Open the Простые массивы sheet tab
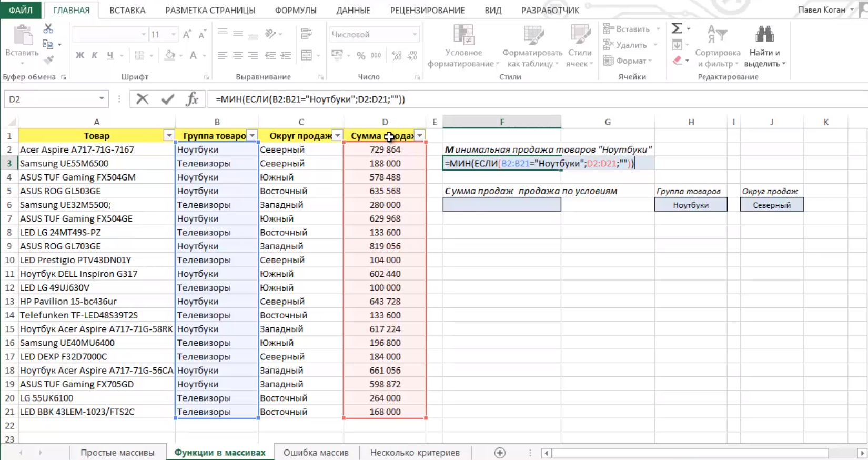This screenshot has height=460, width=868. (117, 453)
